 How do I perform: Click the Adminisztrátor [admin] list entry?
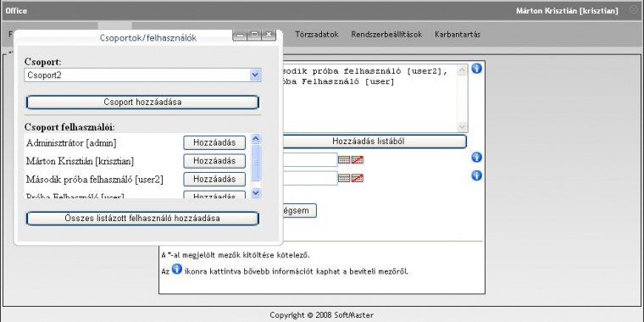(x=71, y=143)
